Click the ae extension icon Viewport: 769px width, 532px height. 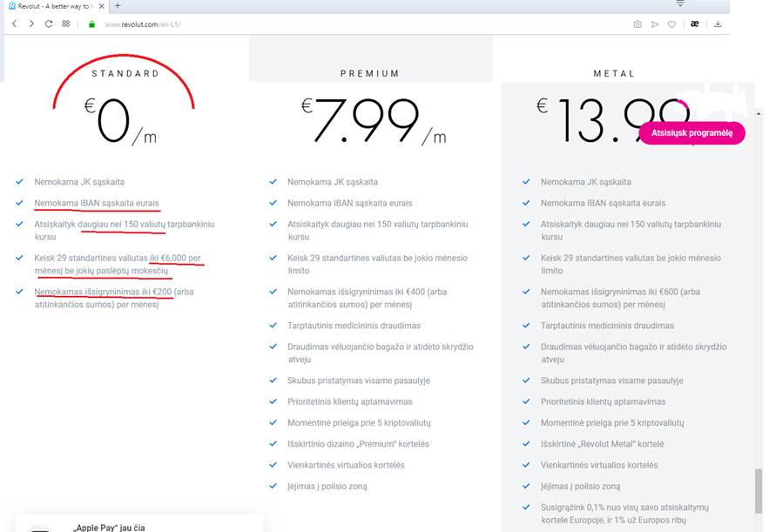(694, 24)
